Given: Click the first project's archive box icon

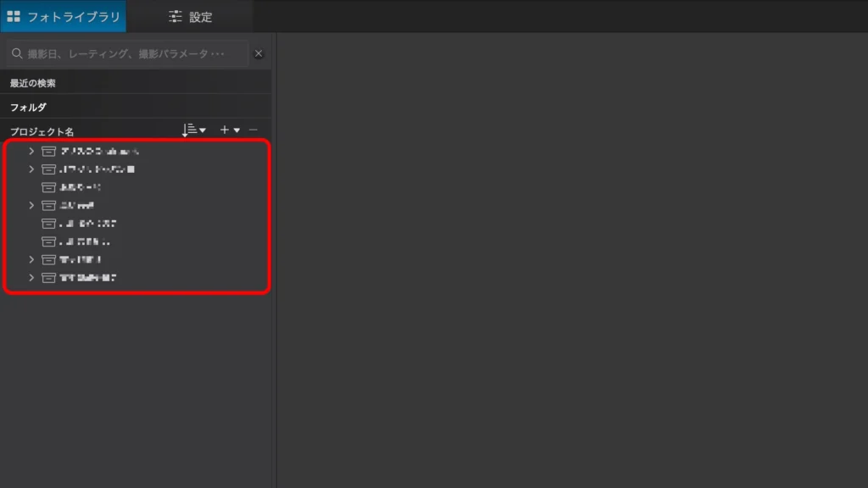Looking at the screenshot, I should click(x=48, y=152).
